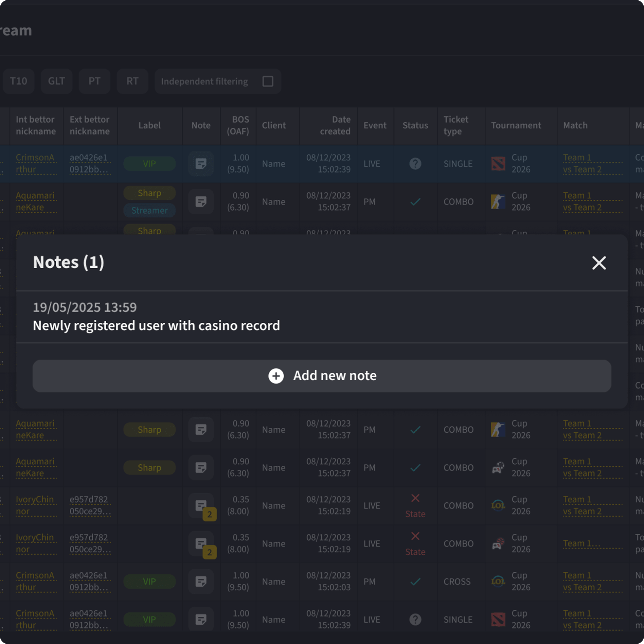This screenshot has width=644, height=644.
Task: Open note icon in the Sharp Streamer row
Action: click(201, 202)
